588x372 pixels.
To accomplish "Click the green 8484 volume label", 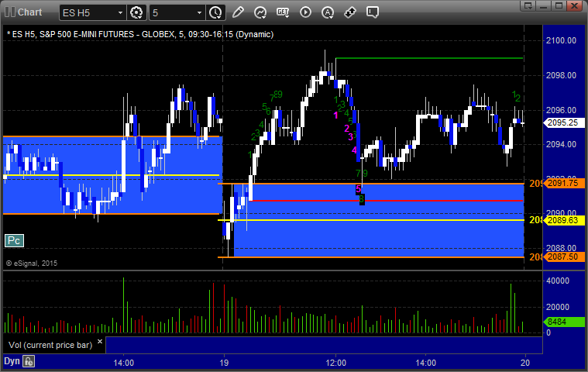I will pos(564,322).
